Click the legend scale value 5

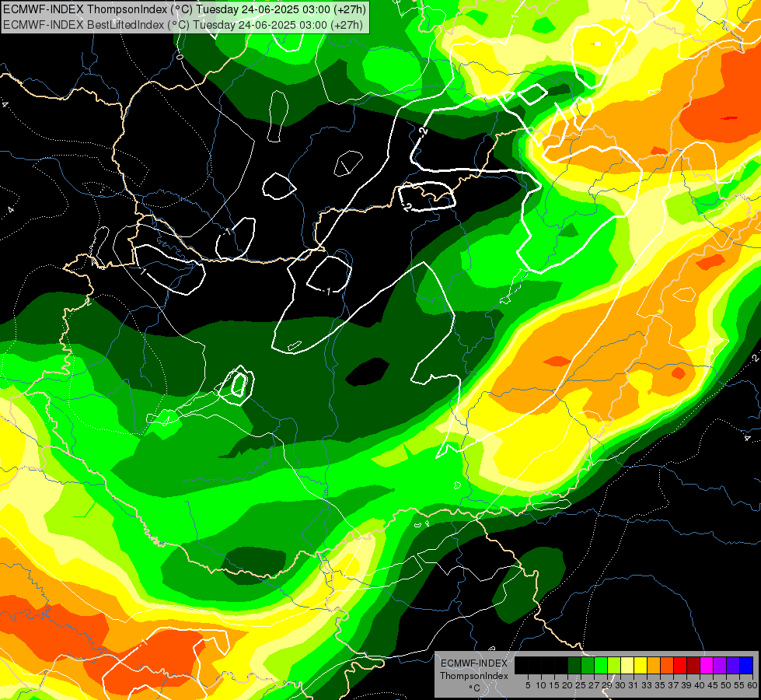coord(528,685)
